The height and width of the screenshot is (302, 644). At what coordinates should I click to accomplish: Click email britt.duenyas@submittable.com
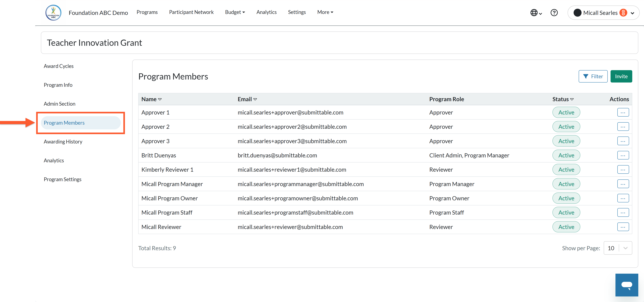pos(277,155)
